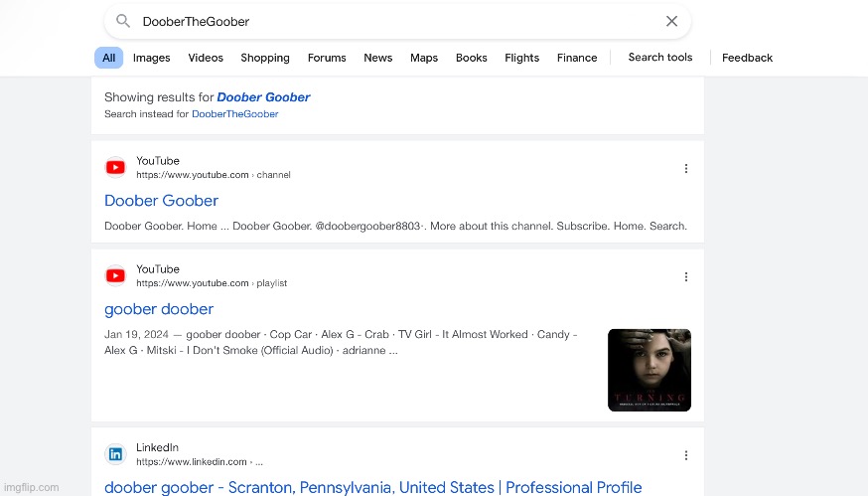Open the Forums tab

tap(327, 58)
